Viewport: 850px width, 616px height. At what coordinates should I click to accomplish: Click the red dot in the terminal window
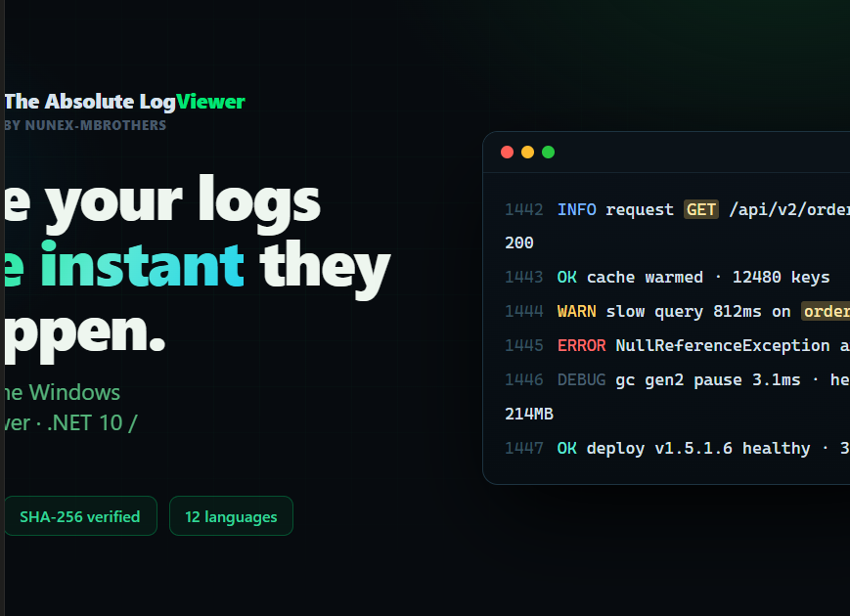[508, 153]
